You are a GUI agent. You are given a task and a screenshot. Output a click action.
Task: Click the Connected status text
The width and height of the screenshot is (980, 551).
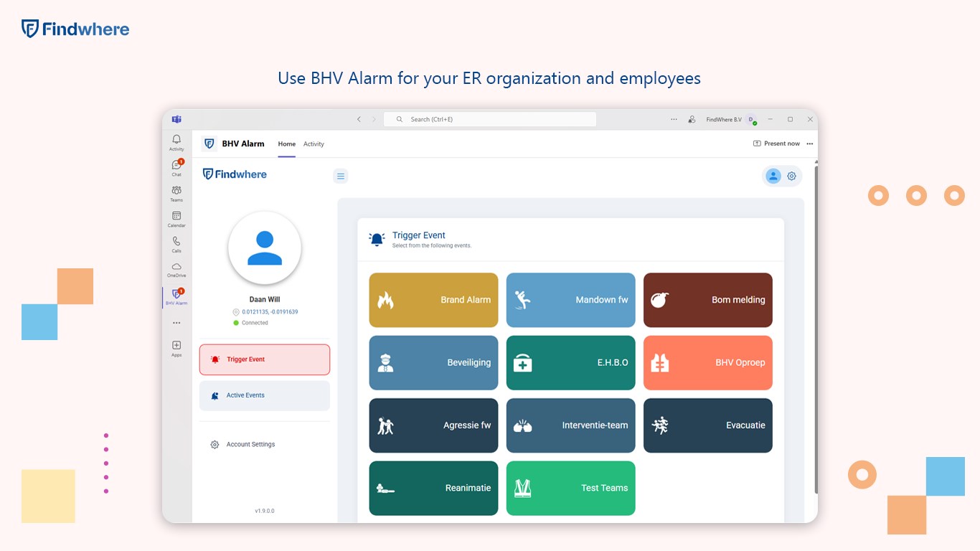[255, 323]
